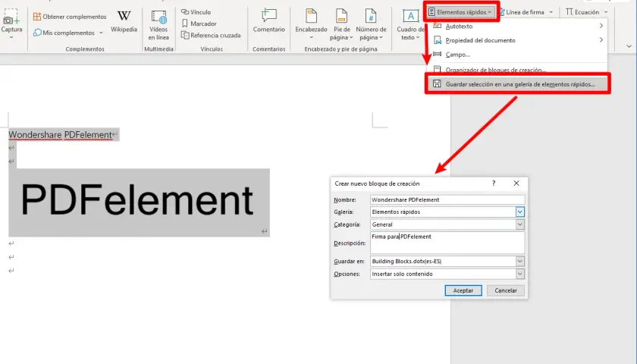Select Guardar selección en una galería
This screenshot has height=364, width=637.
pos(518,84)
